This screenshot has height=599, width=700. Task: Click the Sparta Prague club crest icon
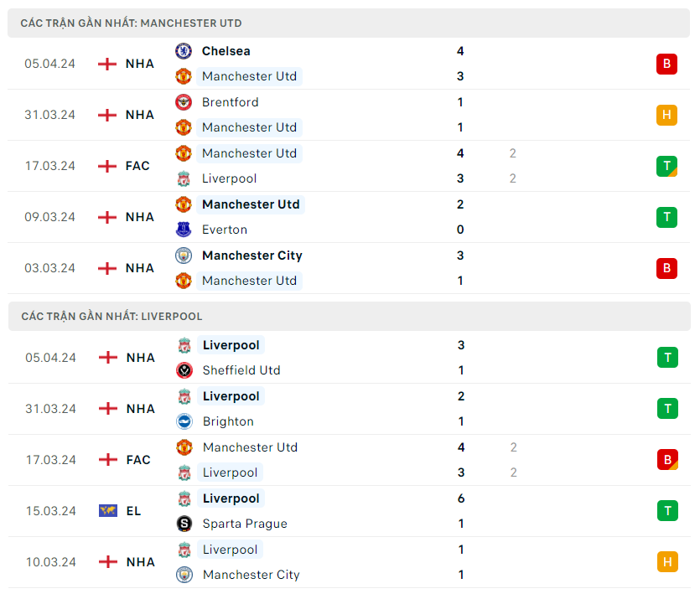click(184, 524)
